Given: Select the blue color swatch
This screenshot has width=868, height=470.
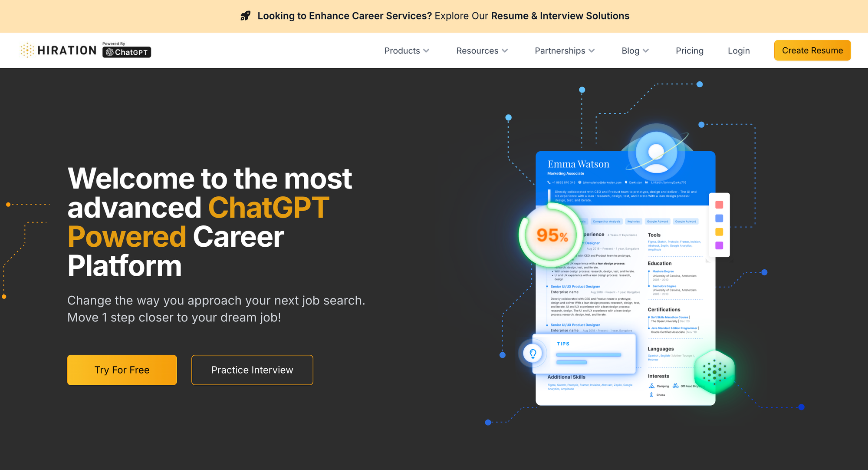Looking at the screenshot, I should click(719, 218).
